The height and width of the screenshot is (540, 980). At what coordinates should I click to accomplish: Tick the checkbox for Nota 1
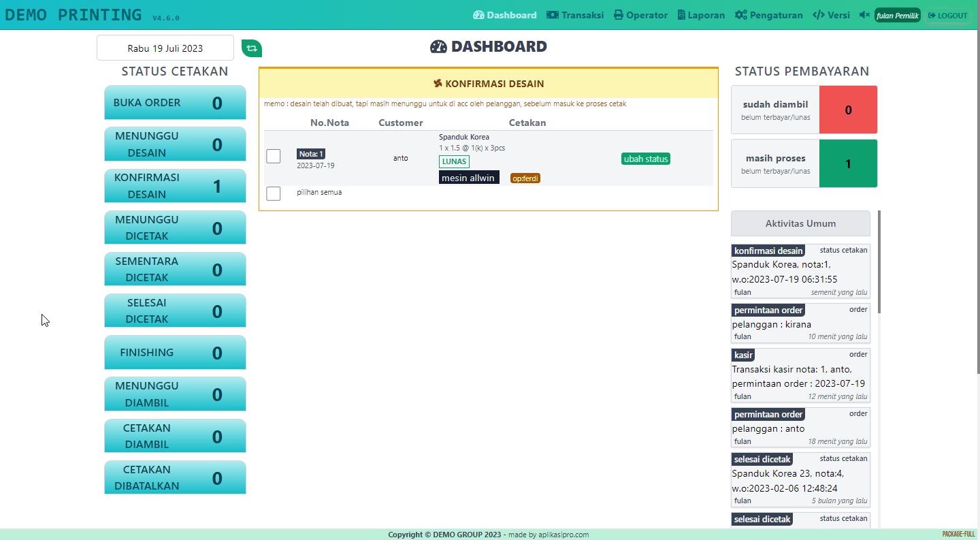coord(274,157)
